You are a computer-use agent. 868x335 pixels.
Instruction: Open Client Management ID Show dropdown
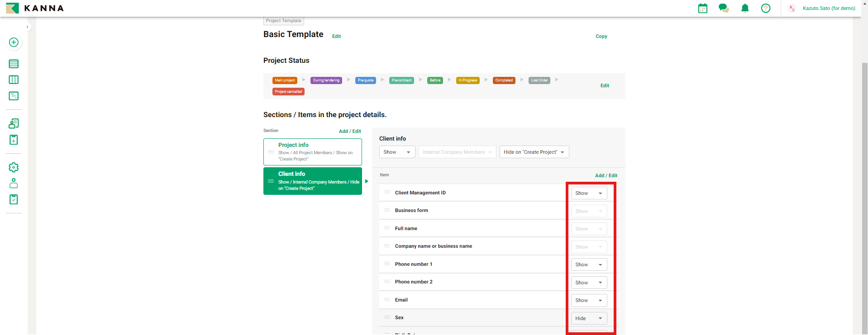[588, 193]
